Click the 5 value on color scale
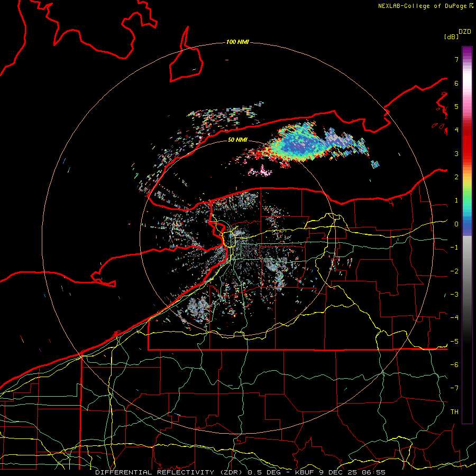This screenshot has height=476, width=476. (x=456, y=106)
